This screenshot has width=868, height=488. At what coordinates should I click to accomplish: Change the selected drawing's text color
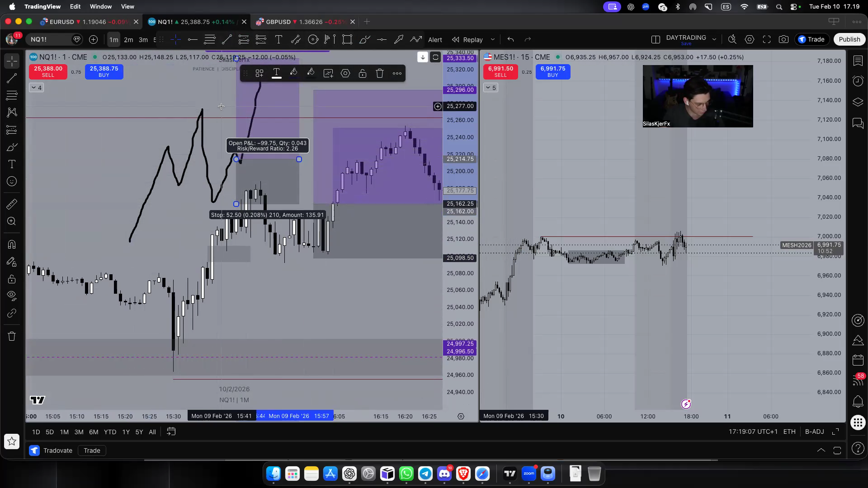(x=276, y=73)
